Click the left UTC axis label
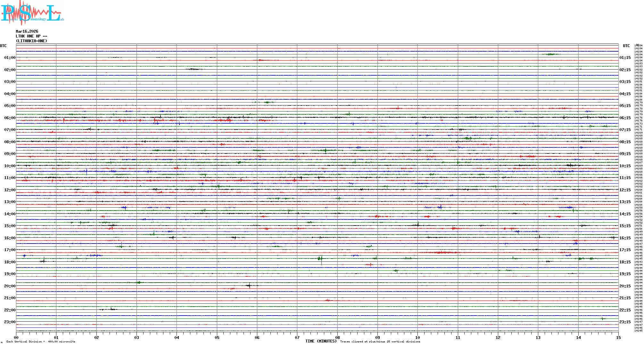 coord(3,46)
